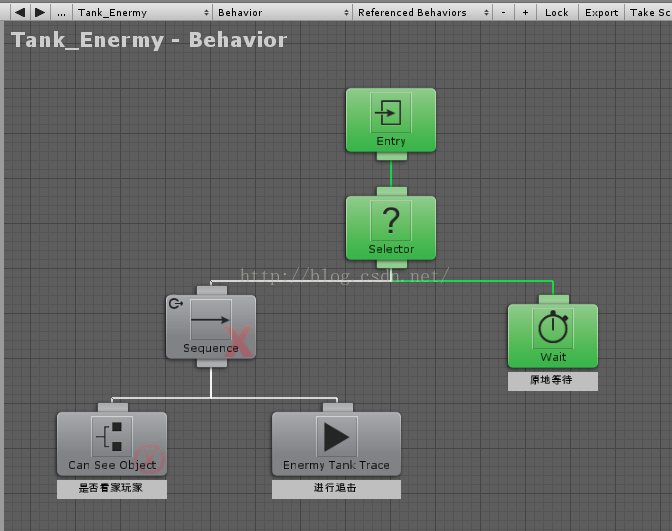Viewport: 672px width, 531px height.
Task: Select the Can See Object conditional icon
Action: [x=112, y=436]
